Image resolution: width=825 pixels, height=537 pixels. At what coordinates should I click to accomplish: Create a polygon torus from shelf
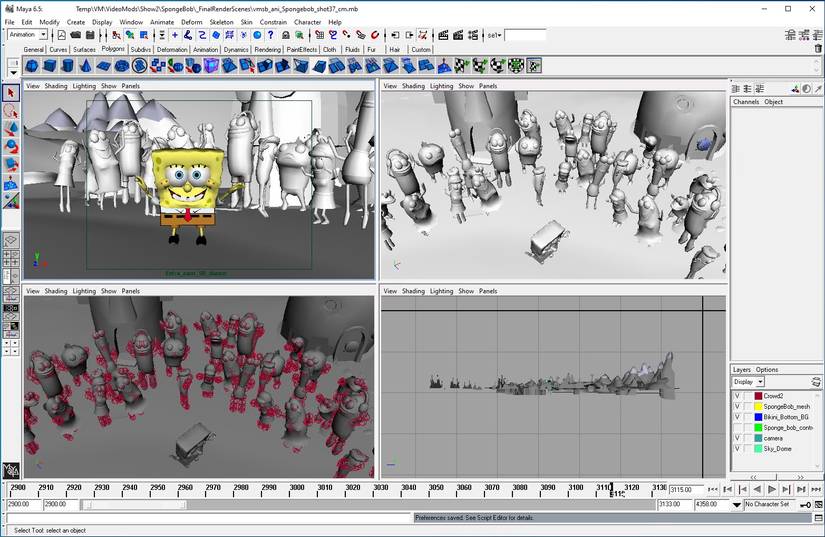(122, 66)
